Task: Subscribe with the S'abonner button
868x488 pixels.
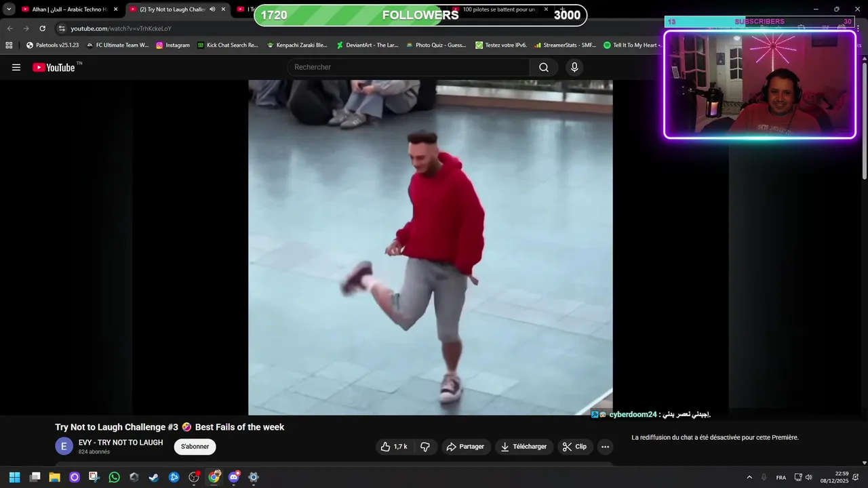Action: (195, 447)
